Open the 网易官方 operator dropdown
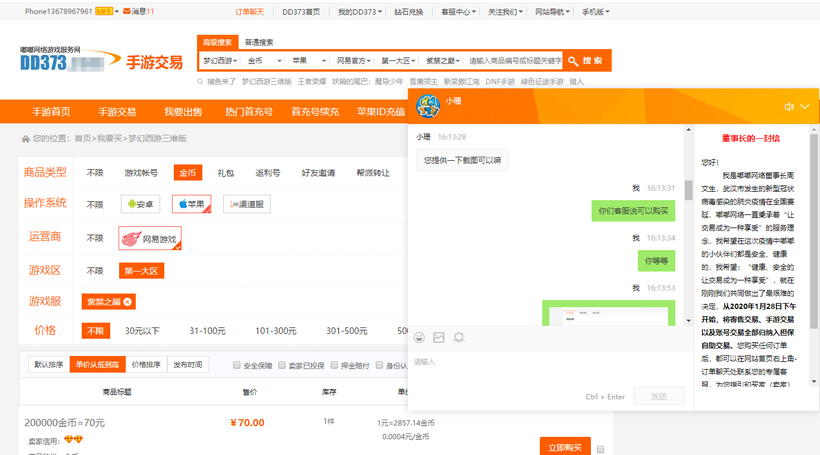The image size is (820, 455). tap(354, 61)
